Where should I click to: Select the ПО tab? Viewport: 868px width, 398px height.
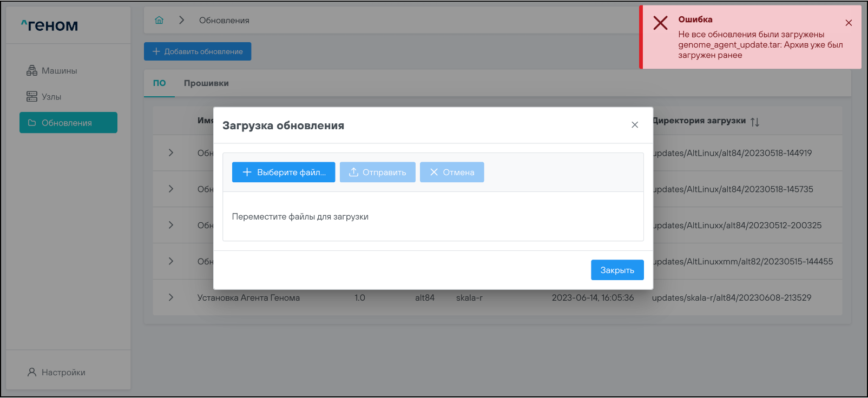point(159,83)
